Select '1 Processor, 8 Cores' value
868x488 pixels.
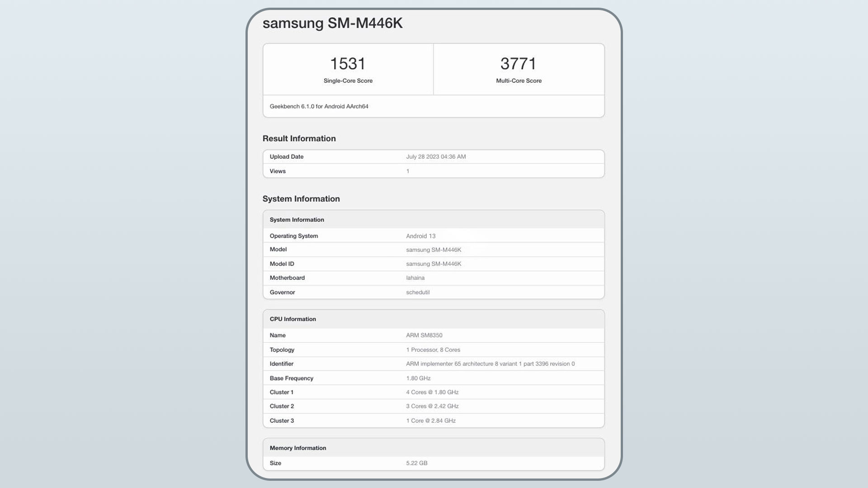[433, 350]
